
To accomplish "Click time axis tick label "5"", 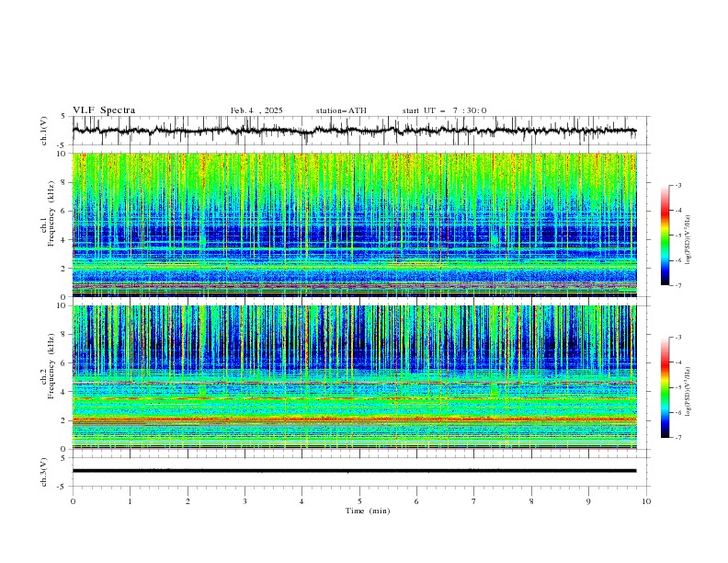I will point(359,501).
